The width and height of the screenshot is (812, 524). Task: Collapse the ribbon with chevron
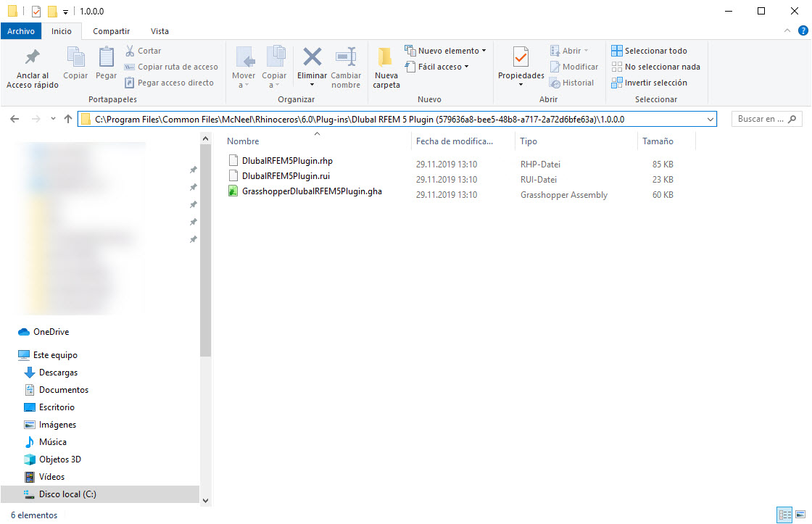[x=787, y=31]
